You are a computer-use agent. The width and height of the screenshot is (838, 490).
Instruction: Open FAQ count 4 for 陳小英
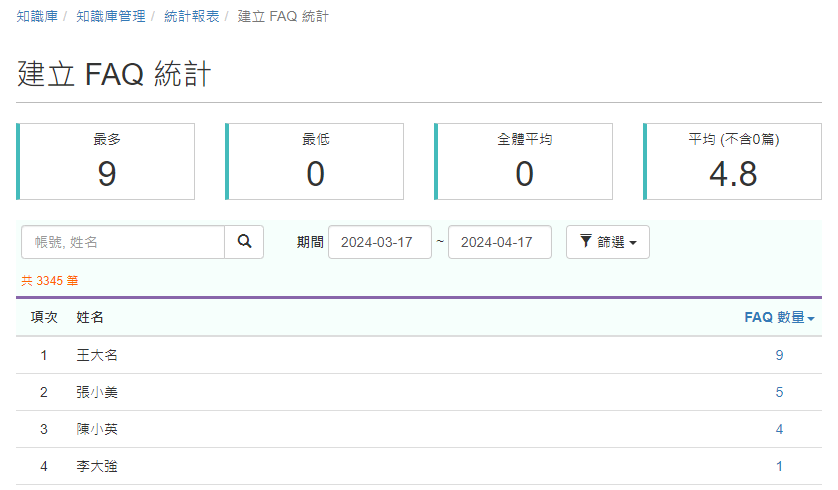click(779, 429)
